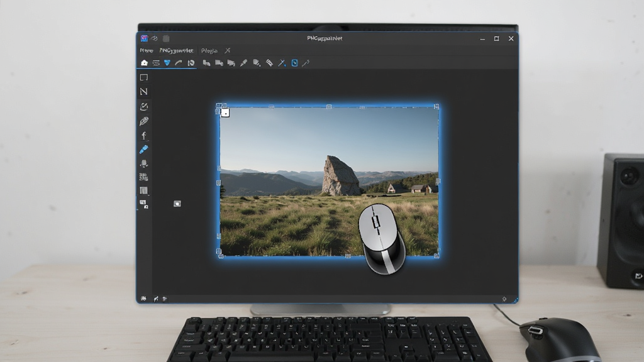The image size is (644, 362).
Task: Open the tab just right of the PNC tab
Action: pyautogui.click(x=209, y=50)
